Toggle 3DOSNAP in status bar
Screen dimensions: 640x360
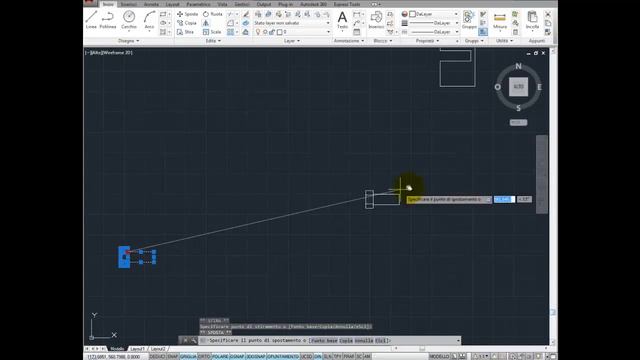(256, 357)
